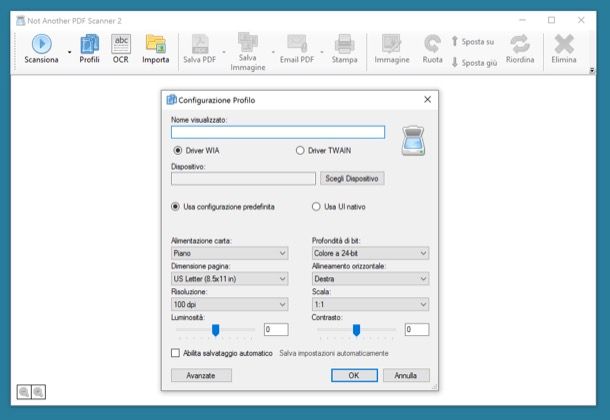Minimize the Not Another PDF Scanner window

click(x=522, y=20)
